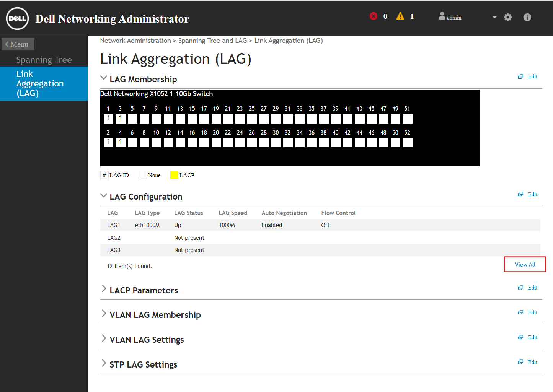
Task: Click the yellow LACP legend swatch
Action: [x=174, y=175]
